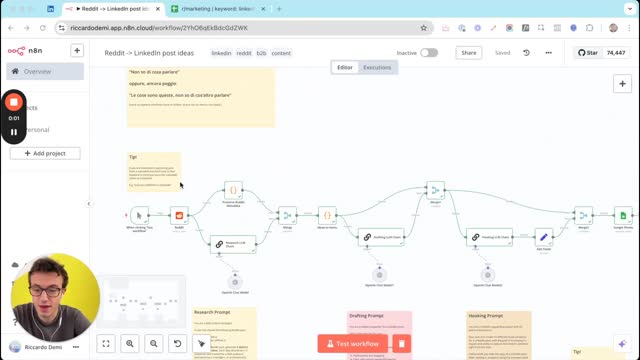Open Riccardo Demi user options menu
The height and width of the screenshot is (360, 640).
(x=76, y=347)
